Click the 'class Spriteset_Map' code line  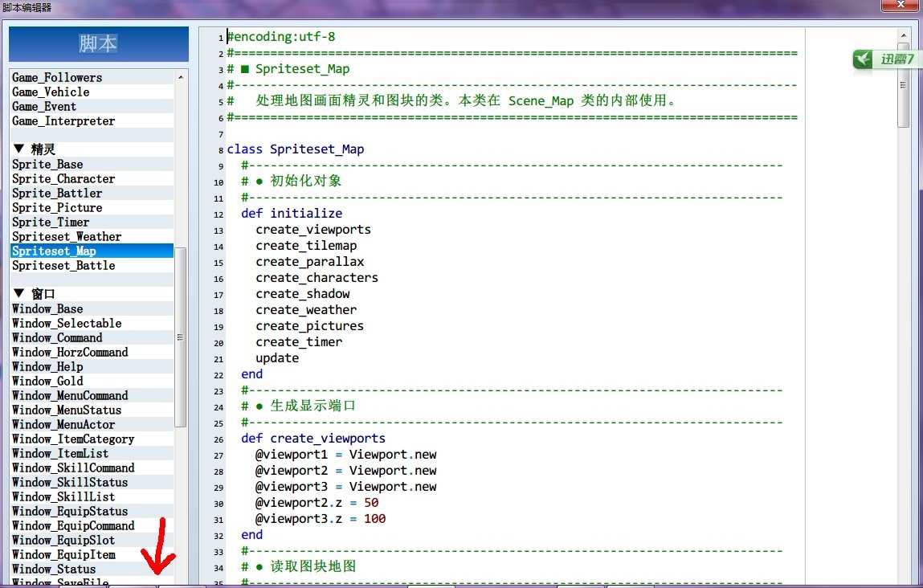[x=296, y=149]
